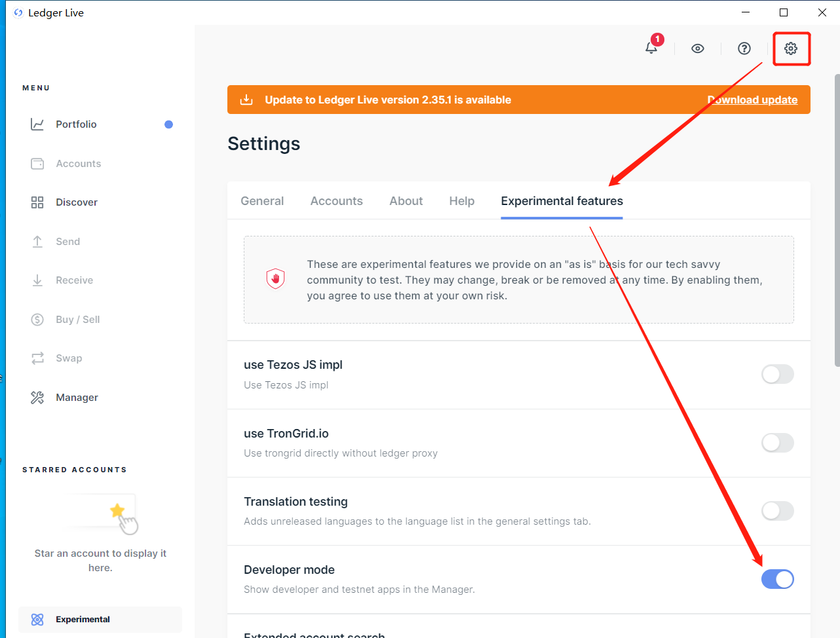Image resolution: width=840 pixels, height=638 pixels.
Task: Click 'Adds unreleased languages' description text
Action: [417, 521]
